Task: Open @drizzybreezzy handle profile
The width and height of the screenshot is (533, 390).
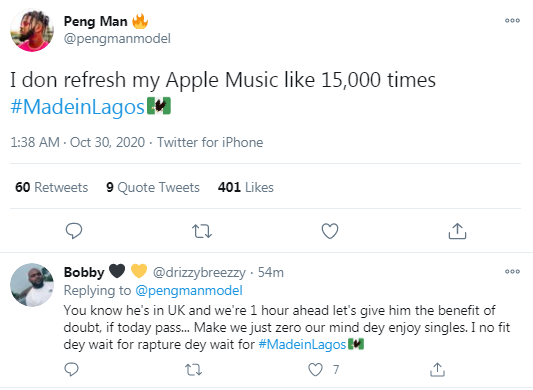Action: tap(199, 272)
